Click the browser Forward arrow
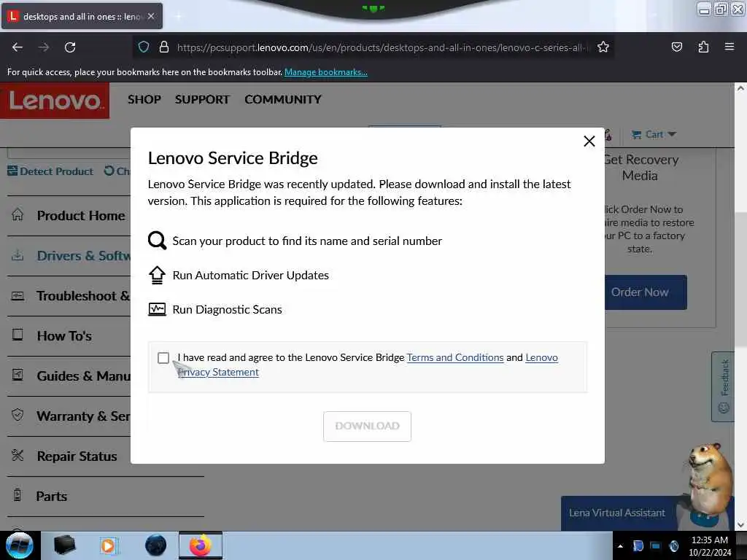The image size is (747, 560). [x=43, y=47]
